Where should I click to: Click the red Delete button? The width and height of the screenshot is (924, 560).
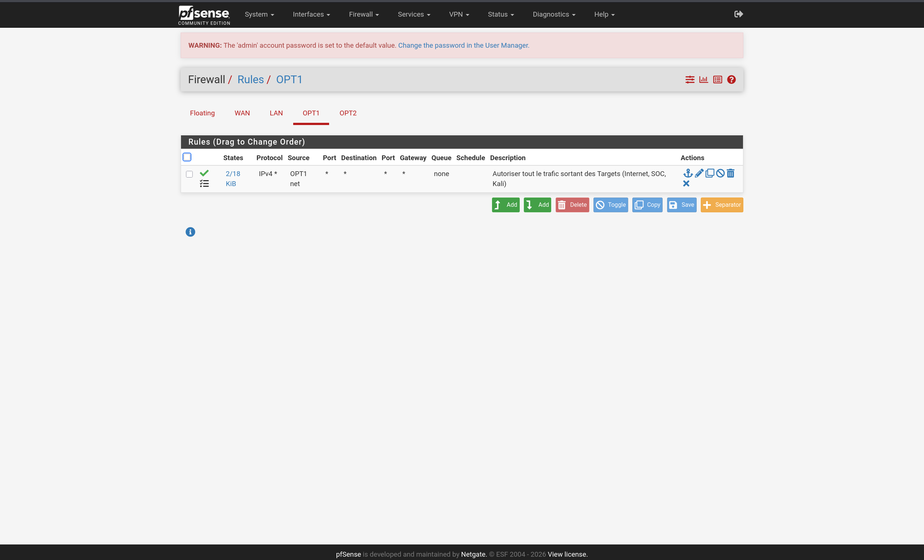coord(572,205)
